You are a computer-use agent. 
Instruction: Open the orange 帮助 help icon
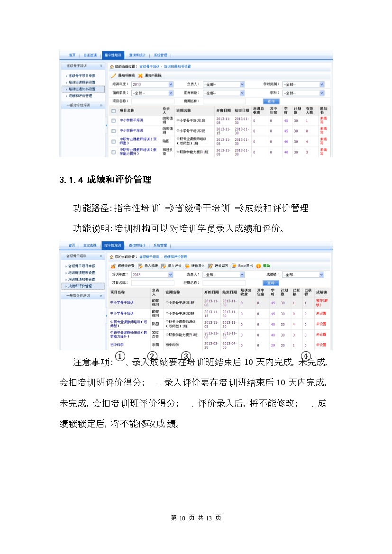pyautogui.click(x=258, y=266)
